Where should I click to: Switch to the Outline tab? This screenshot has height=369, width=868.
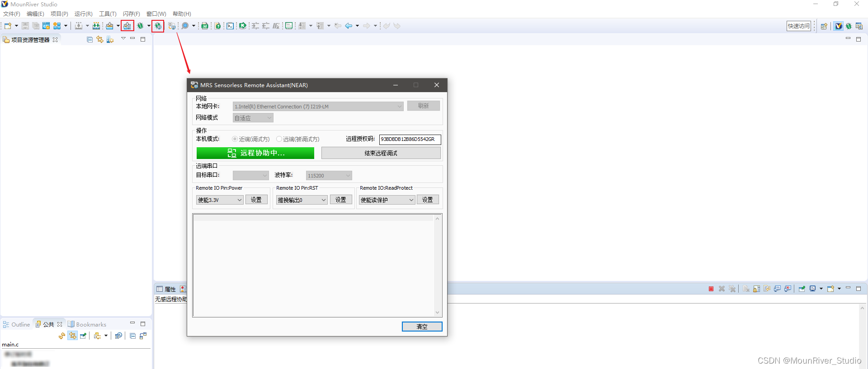(17, 324)
